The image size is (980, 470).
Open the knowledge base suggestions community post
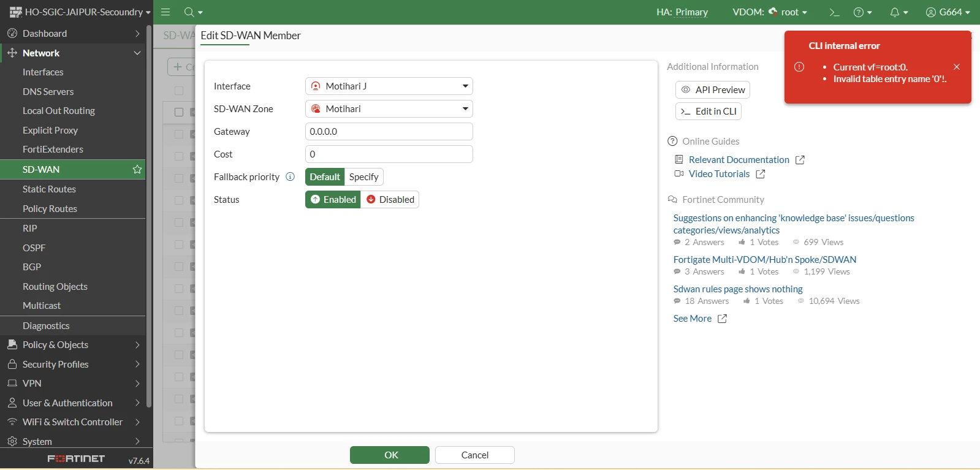point(793,224)
